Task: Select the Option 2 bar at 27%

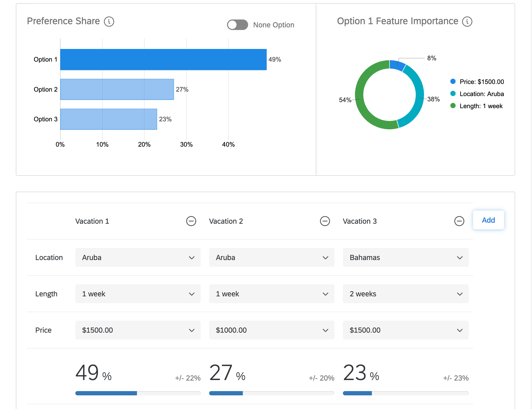Action: 117,89
